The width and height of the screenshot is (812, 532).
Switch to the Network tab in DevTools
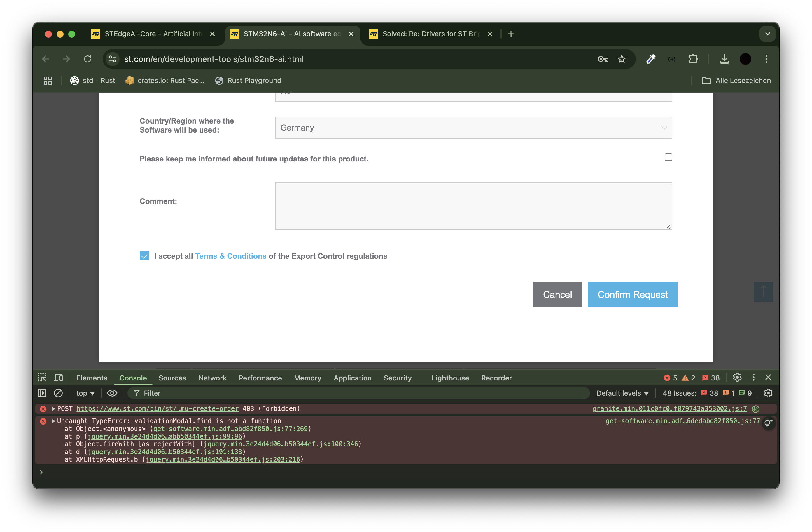click(x=212, y=378)
